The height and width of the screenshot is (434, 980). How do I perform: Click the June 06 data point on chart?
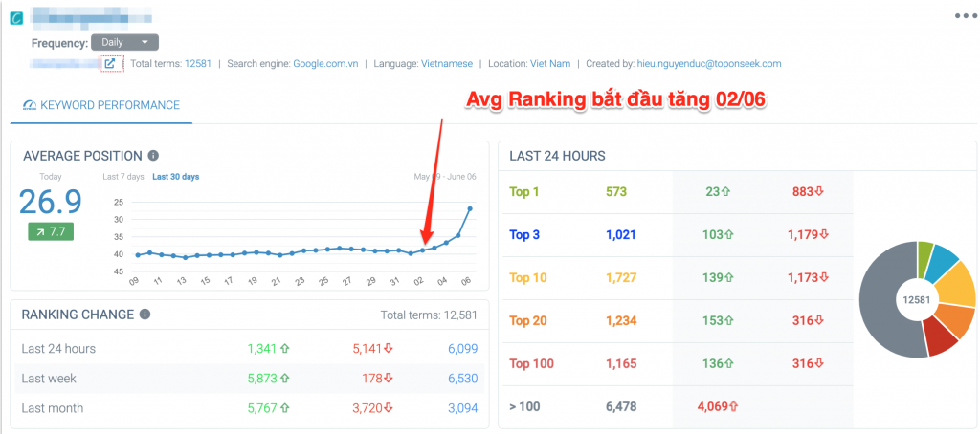click(x=470, y=208)
